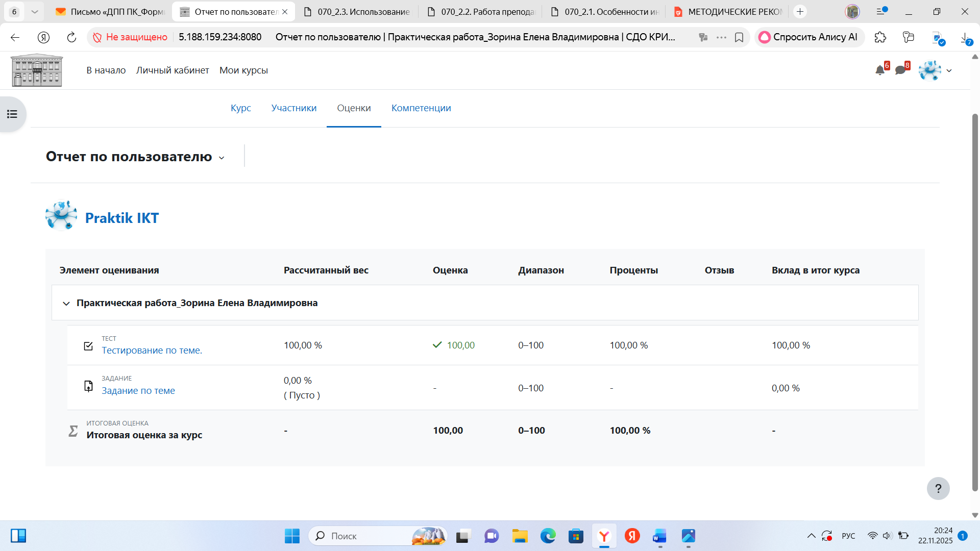The width and height of the screenshot is (980, 551).
Task: Click the Praktik IKT user name link
Action: tap(121, 218)
